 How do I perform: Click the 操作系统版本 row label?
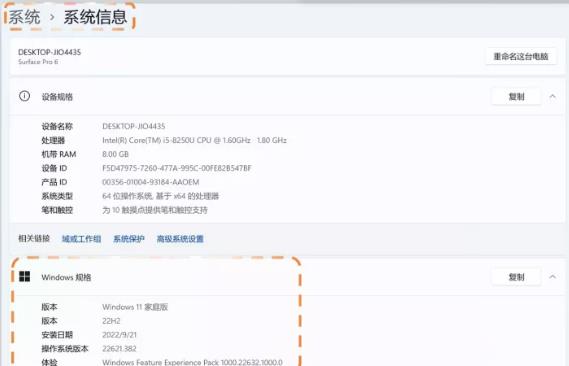point(65,349)
